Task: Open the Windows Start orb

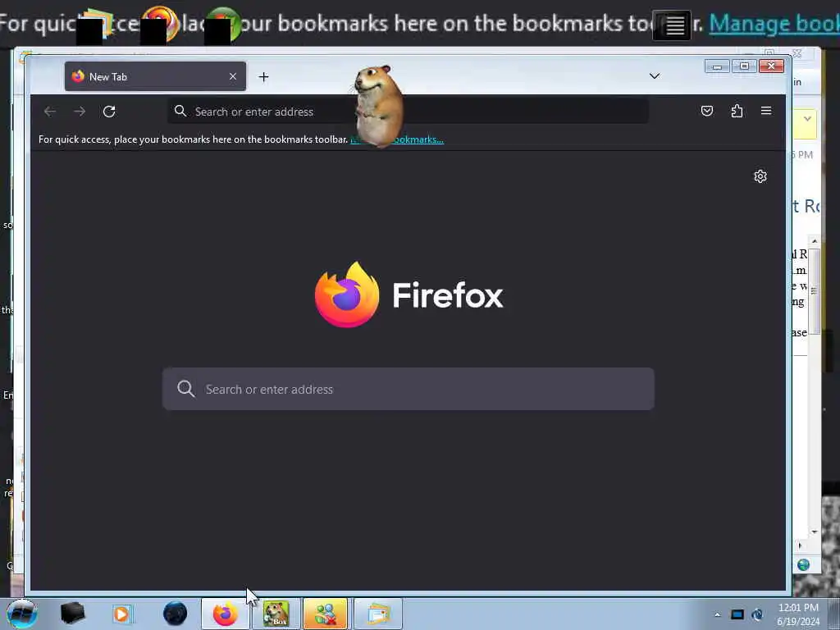Action: tap(21, 614)
